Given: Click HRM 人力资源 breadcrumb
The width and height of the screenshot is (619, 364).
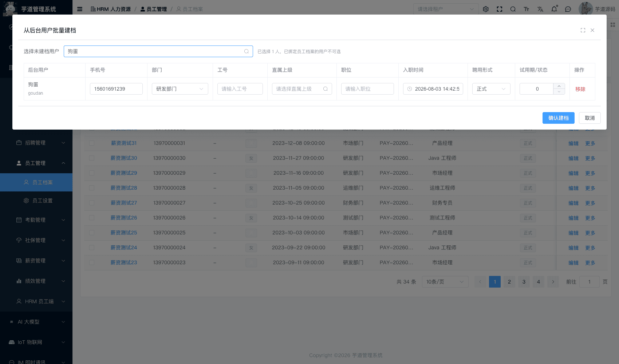Looking at the screenshot, I should click(x=111, y=9).
